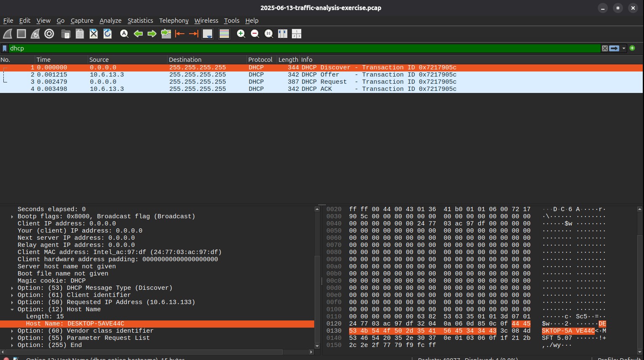Close this capture file (X icon)
644x360 pixels.
[x=94, y=34]
